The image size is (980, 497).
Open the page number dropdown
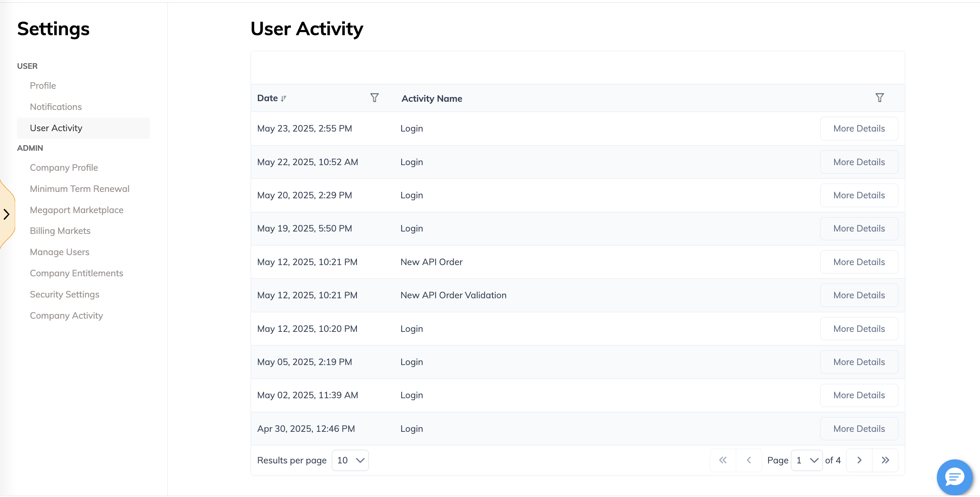[x=807, y=460]
